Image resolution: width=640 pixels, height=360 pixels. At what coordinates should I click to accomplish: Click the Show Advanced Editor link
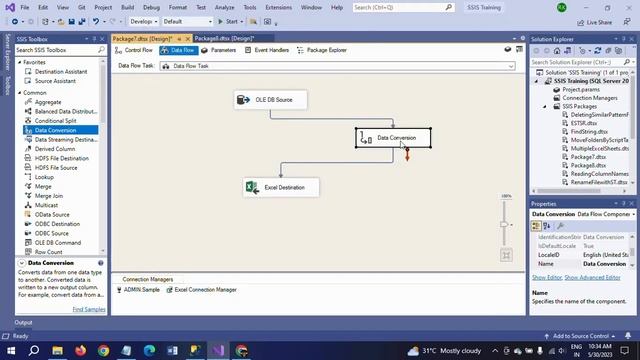[x=592, y=278]
